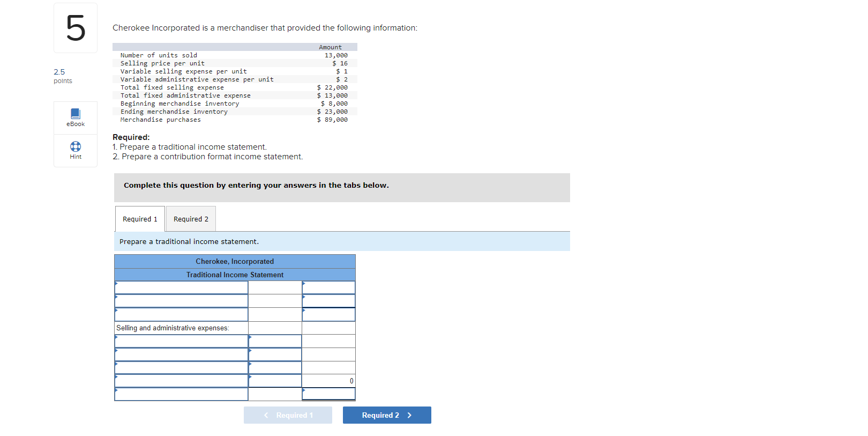Click the 'Amount' column header
The image size is (868, 436).
[x=331, y=47]
